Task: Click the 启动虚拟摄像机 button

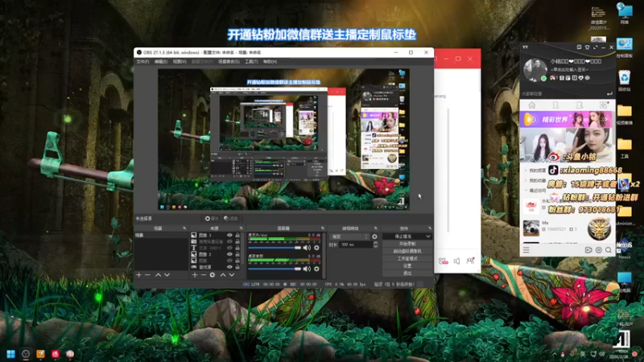Action: point(407,251)
